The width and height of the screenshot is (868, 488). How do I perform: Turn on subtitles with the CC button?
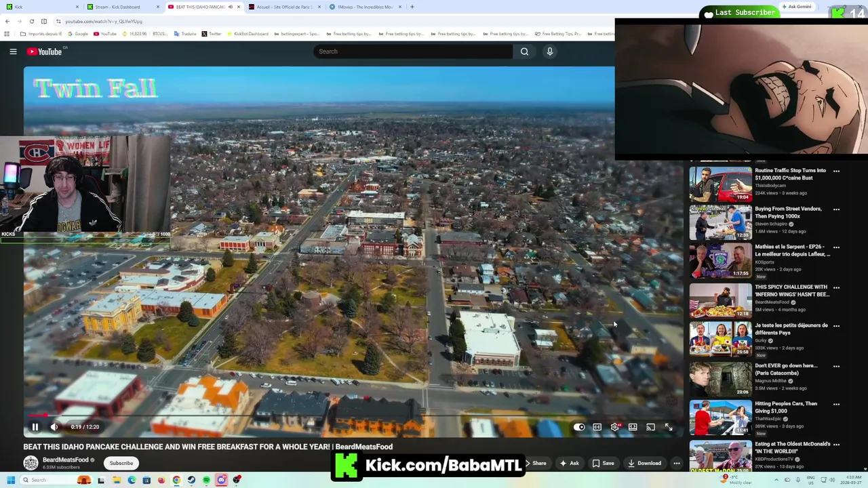597,427
